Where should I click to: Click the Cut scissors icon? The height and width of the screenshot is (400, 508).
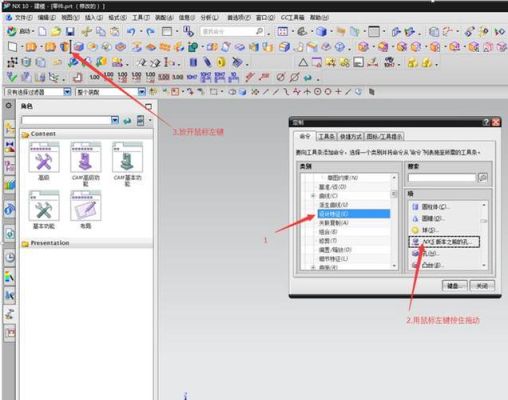(x=86, y=32)
